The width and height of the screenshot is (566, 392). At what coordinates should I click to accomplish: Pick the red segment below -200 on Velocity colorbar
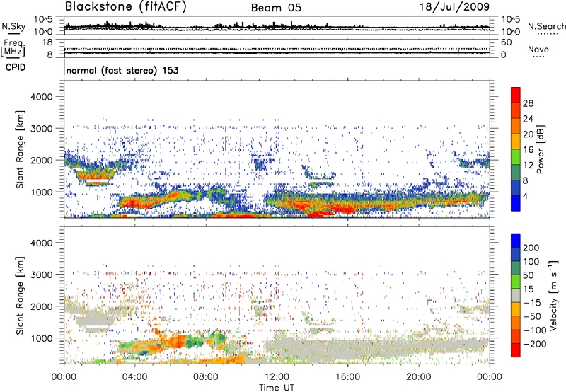516,350
